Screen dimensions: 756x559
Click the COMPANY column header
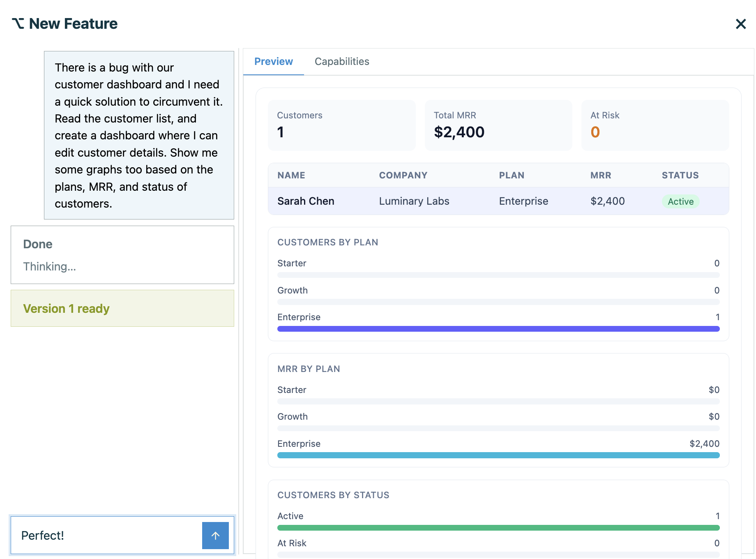(403, 176)
